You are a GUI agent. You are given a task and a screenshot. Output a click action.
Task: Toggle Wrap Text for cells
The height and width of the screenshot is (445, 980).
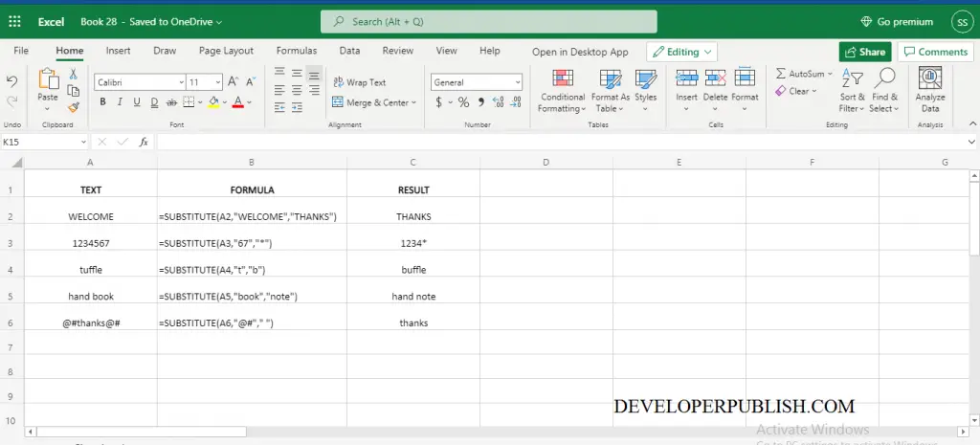point(360,82)
